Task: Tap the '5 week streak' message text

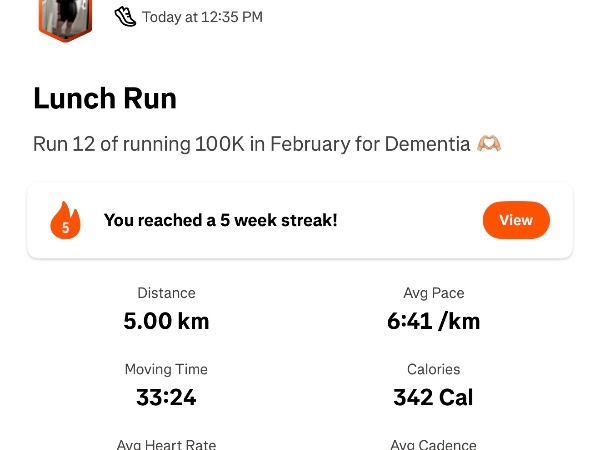Action: [221, 220]
